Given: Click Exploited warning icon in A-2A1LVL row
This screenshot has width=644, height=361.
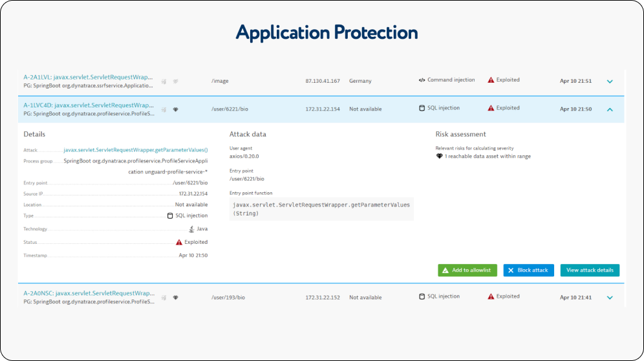Looking at the screenshot, I should (x=491, y=80).
